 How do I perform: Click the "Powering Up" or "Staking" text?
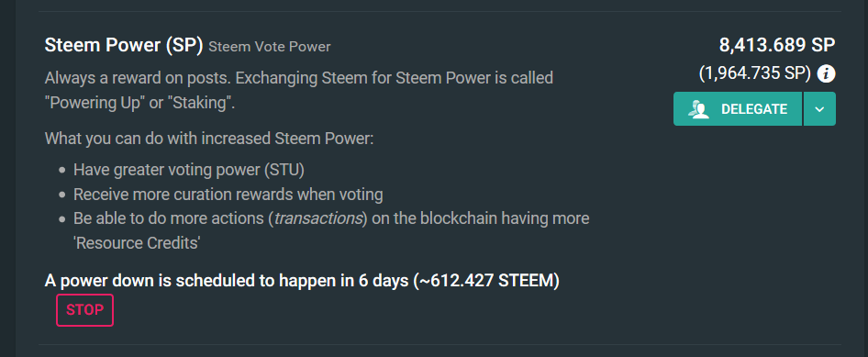pos(140,104)
